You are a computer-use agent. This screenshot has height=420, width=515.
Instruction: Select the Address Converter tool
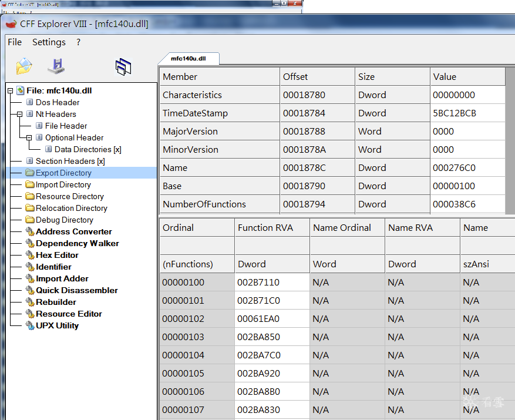(x=73, y=231)
